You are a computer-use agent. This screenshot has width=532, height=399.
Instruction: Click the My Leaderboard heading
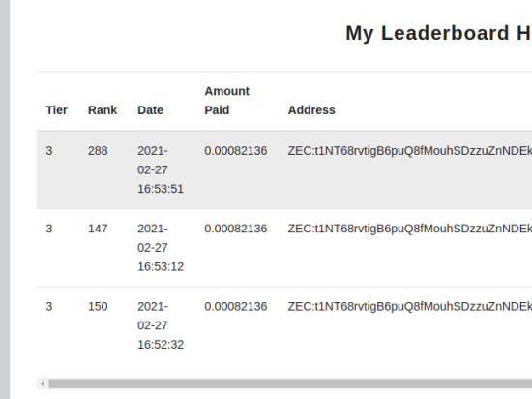439,33
